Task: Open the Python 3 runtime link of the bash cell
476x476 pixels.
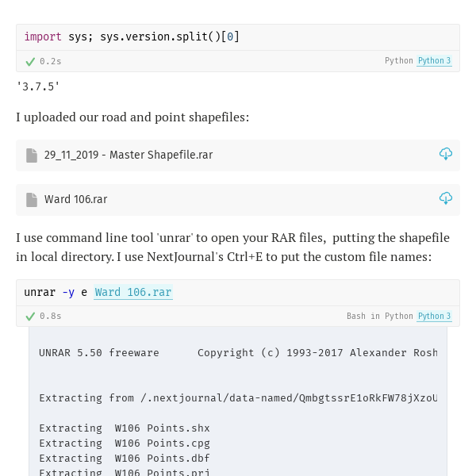Action: [x=434, y=316]
